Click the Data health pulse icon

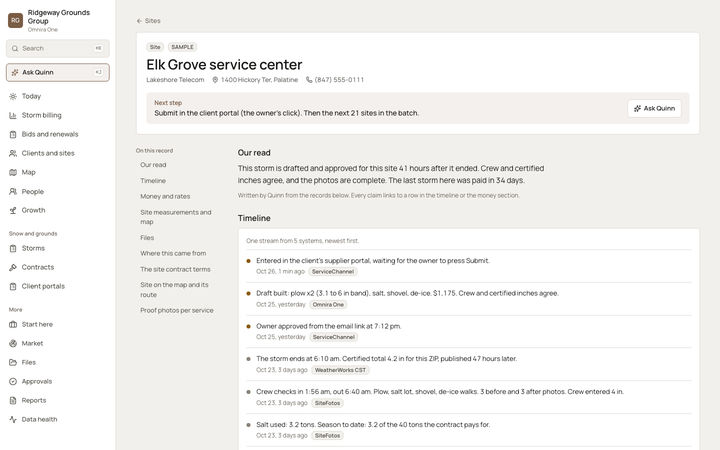click(13, 419)
